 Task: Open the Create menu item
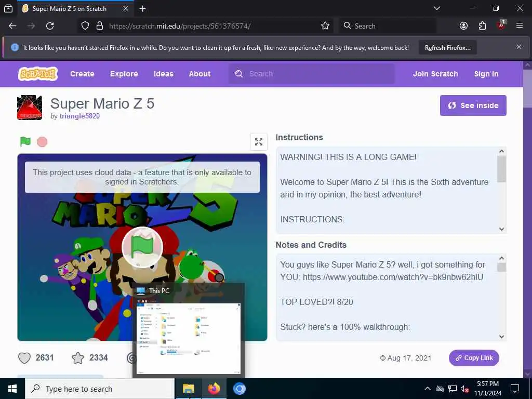(82, 74)
